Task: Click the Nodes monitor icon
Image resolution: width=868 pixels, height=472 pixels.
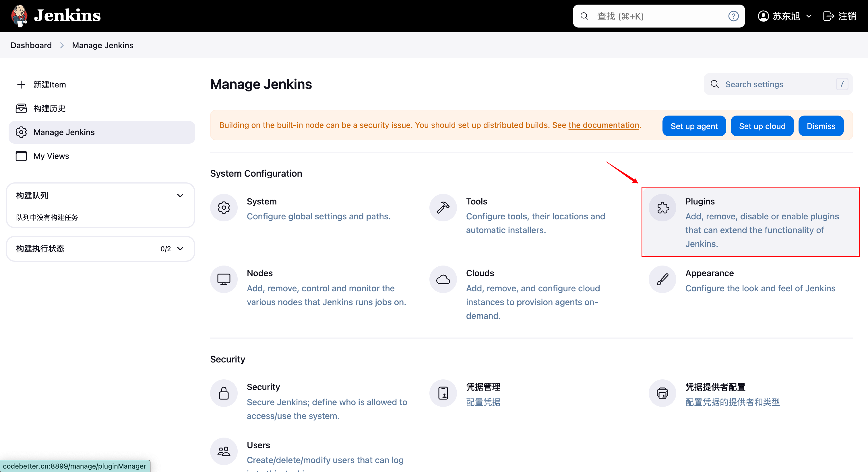Action: point(224,279)
